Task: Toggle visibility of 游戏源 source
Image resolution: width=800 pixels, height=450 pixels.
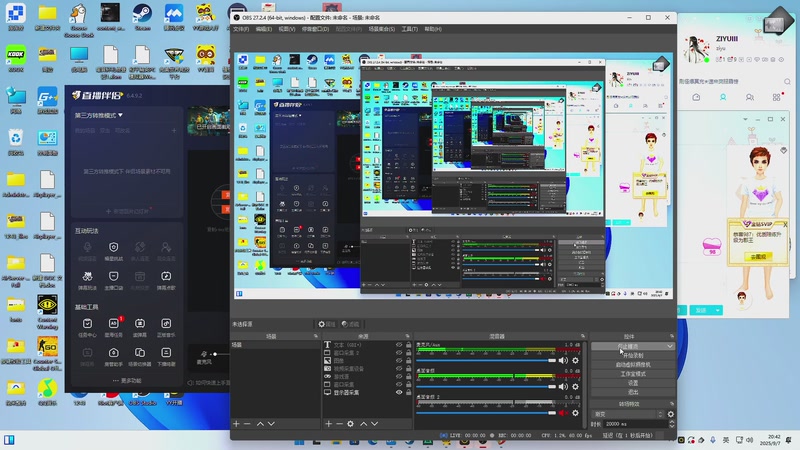Action: click(x=399, y=376)
